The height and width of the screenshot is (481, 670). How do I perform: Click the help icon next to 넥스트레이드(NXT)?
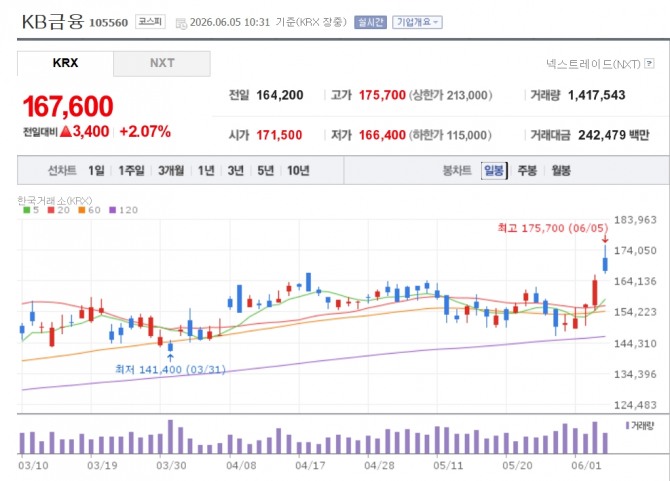click(649, 64)
